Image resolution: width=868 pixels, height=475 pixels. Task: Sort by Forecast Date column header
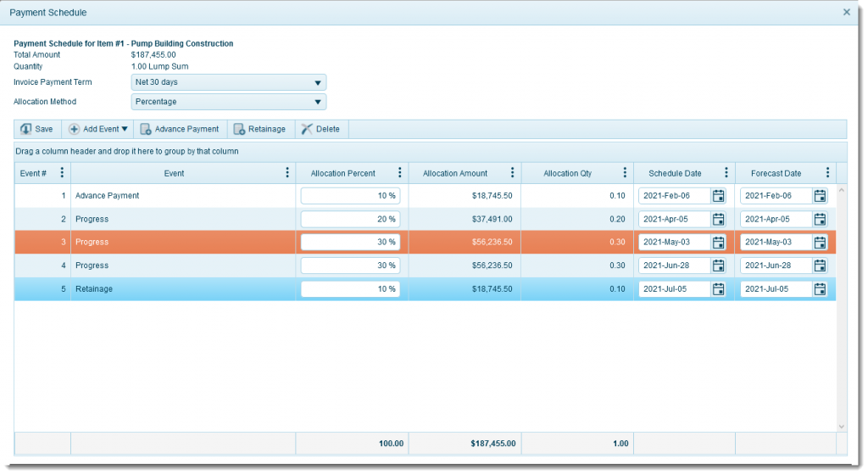[x=776, y=173]
